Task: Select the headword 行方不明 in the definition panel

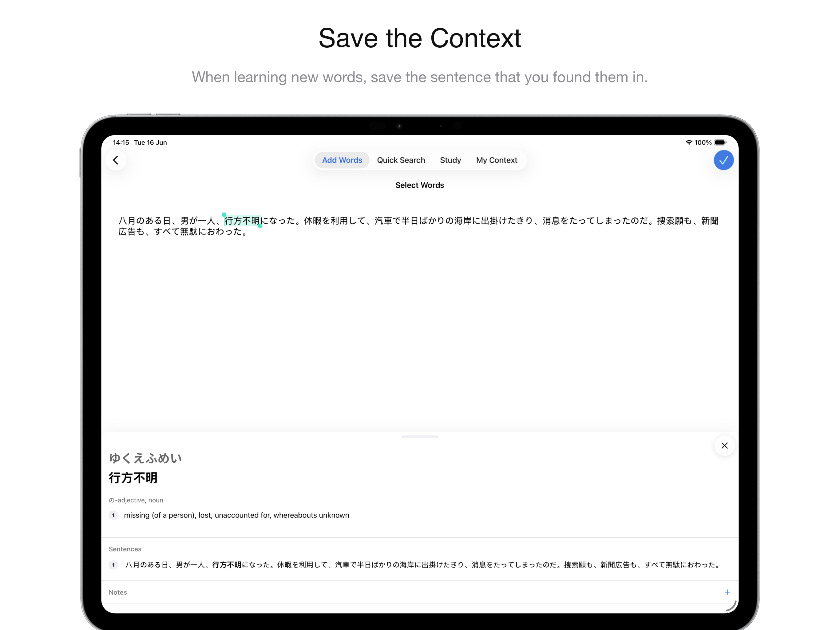Action: coord(133,478)
